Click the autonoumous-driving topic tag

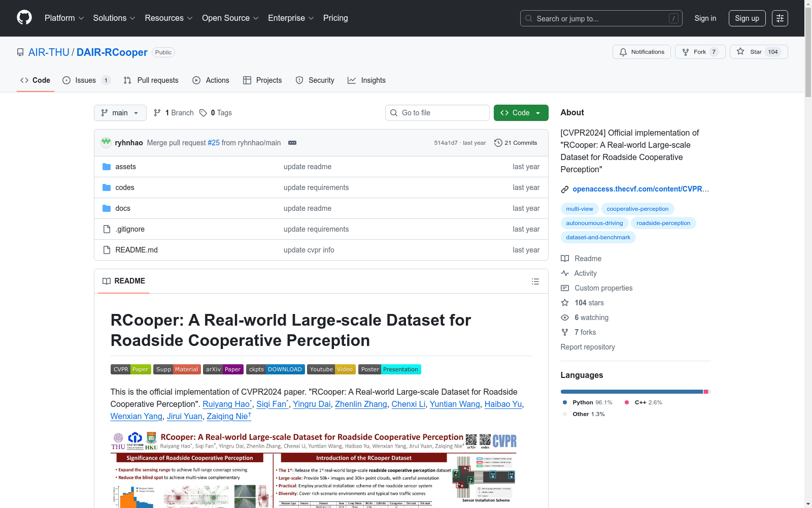[594, 223]
